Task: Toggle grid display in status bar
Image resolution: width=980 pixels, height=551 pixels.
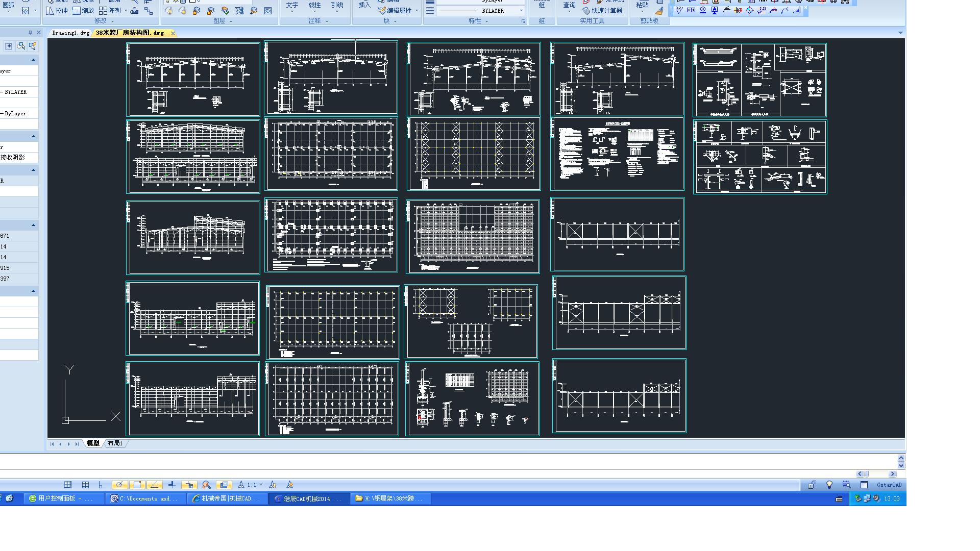Action: 85,485
